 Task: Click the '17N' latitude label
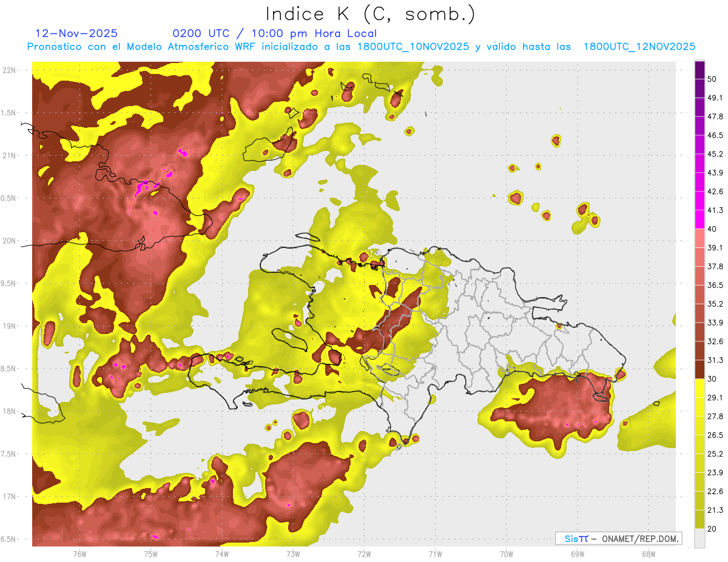click(8, 497)
